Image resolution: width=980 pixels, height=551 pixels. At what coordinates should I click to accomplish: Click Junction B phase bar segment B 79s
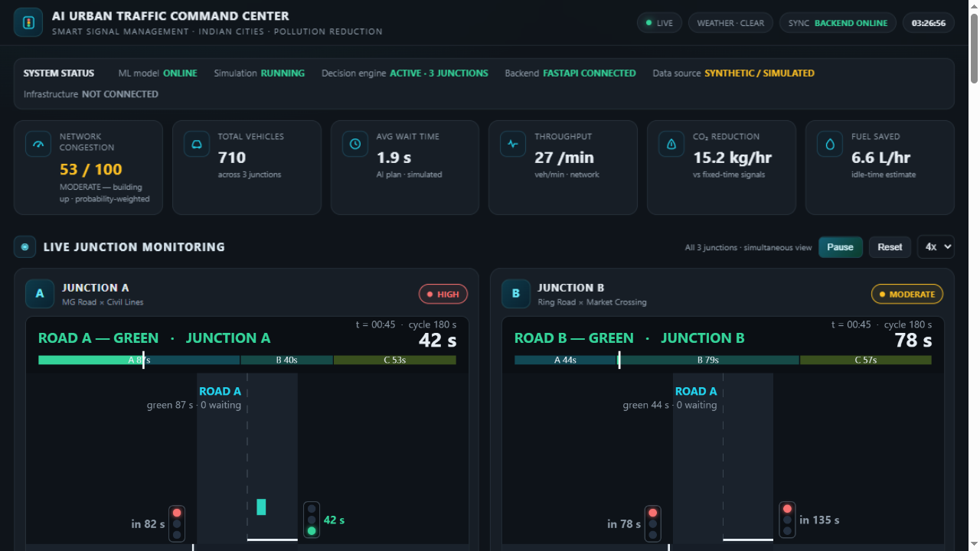point(708,360)
